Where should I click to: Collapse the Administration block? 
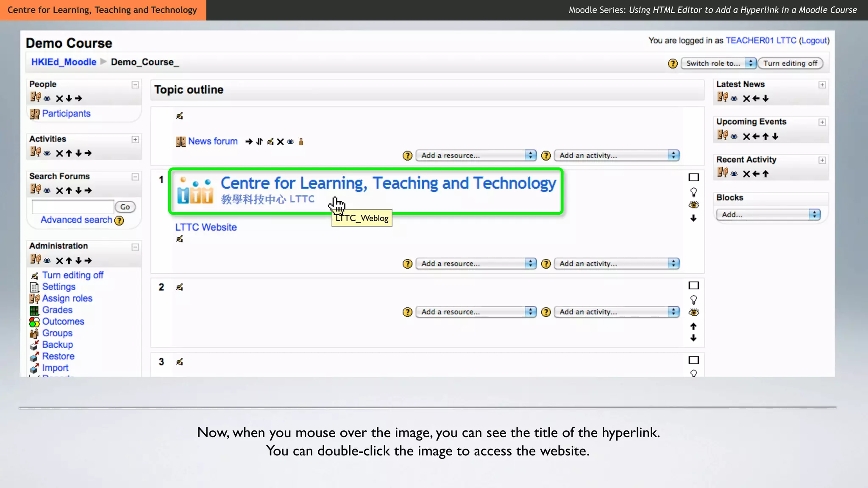coord(135,247)
